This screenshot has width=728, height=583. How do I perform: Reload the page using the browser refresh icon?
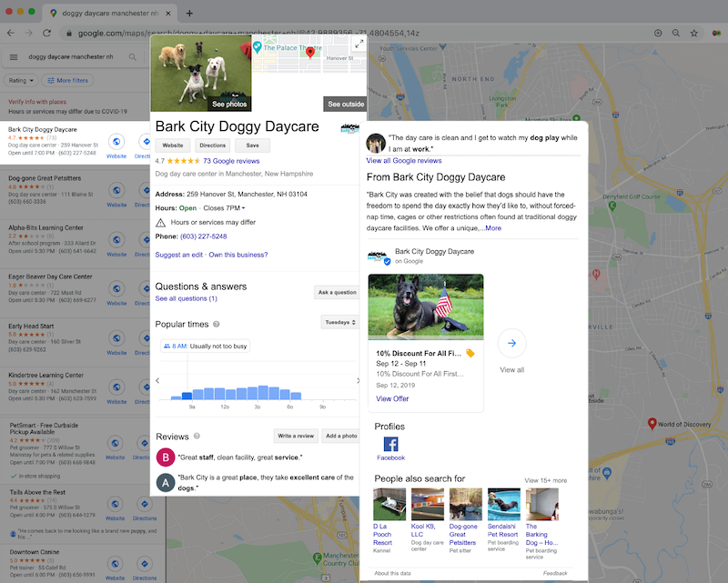pos(46,33)
